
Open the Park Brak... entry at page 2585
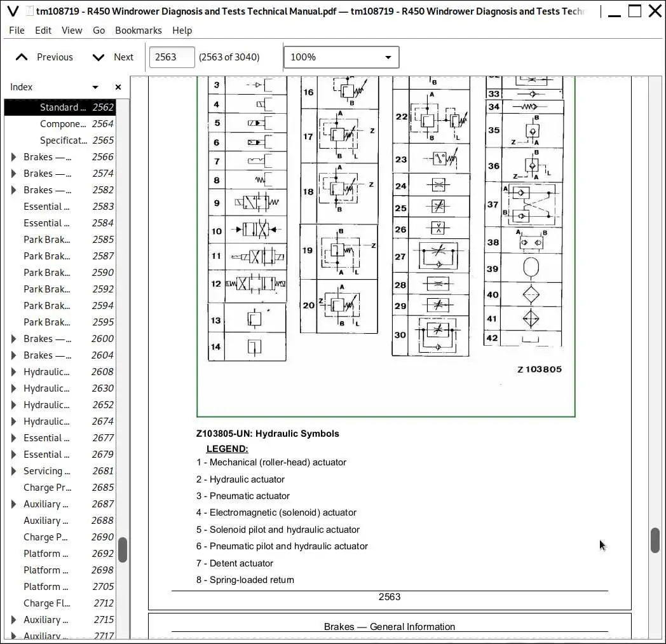[x=60, y=240]
